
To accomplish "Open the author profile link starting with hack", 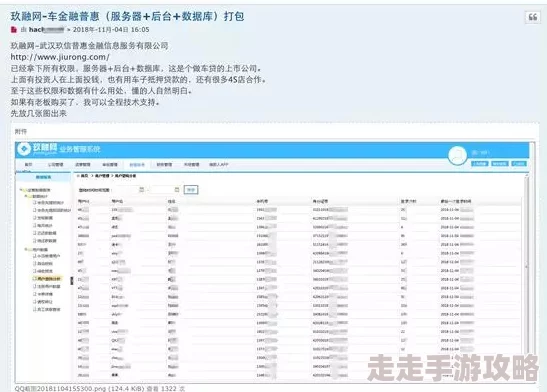I will coord(46,30).
